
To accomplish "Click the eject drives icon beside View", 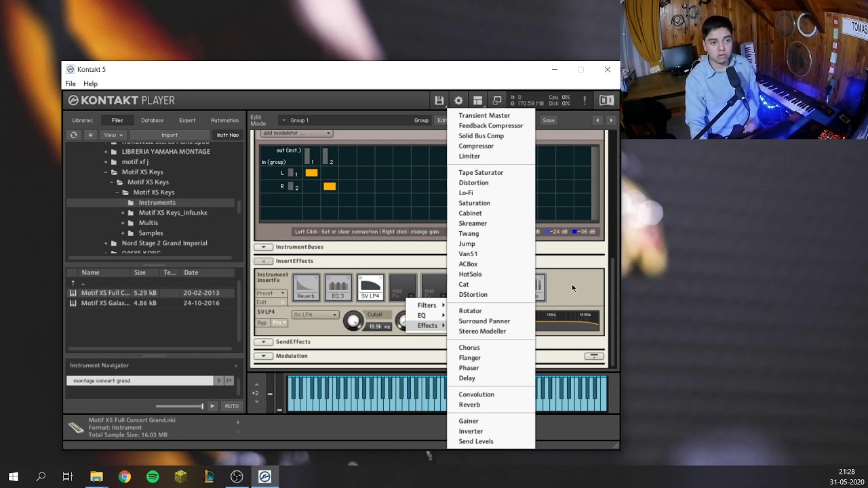I will [90, 135].
